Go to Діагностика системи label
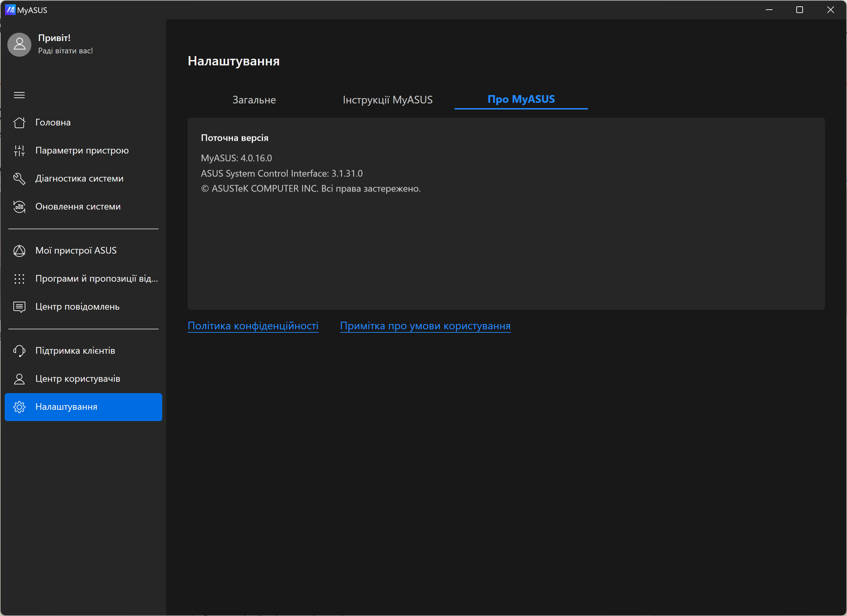The image size is (847, 616). click(x=79, y=179)
